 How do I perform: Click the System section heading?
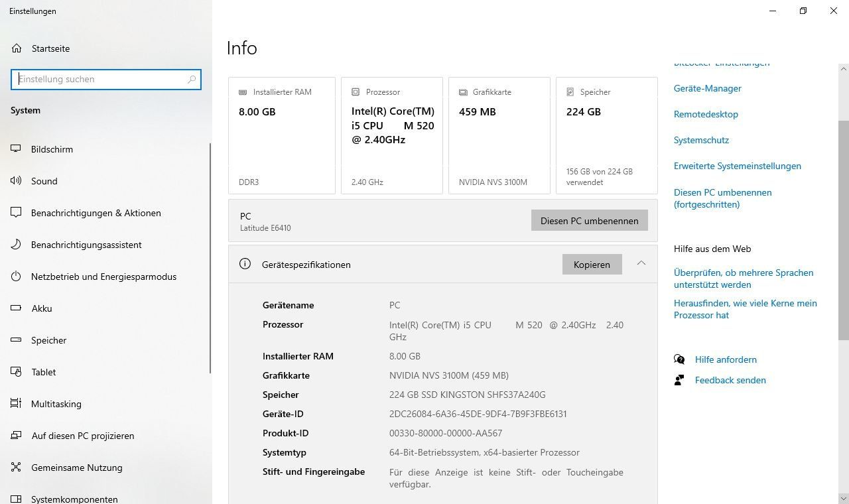click(25, 110)
